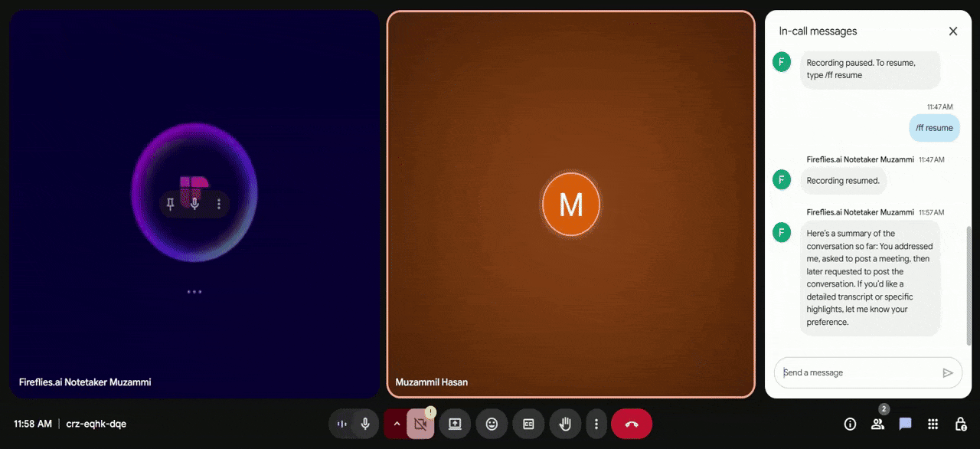Enable closed captions
Viewport: 980px width, 449px height.
(x=528, y=424)
